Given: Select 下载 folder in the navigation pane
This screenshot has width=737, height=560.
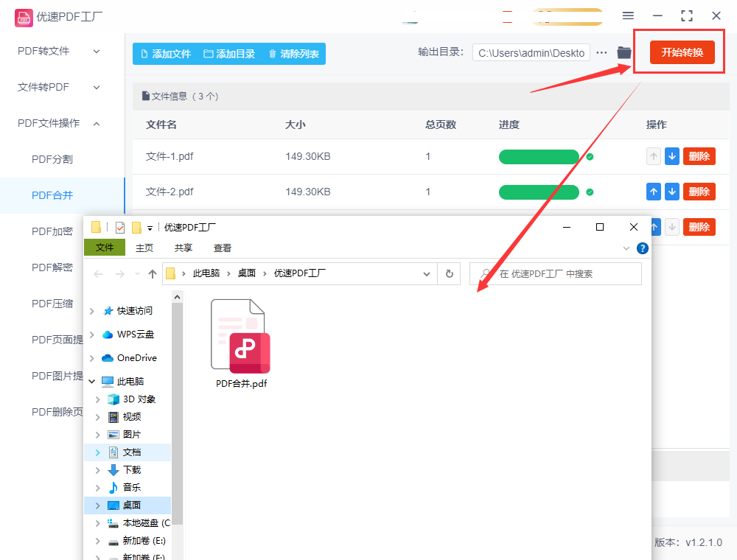Looking at the screenshot, I should click(132, 470).
